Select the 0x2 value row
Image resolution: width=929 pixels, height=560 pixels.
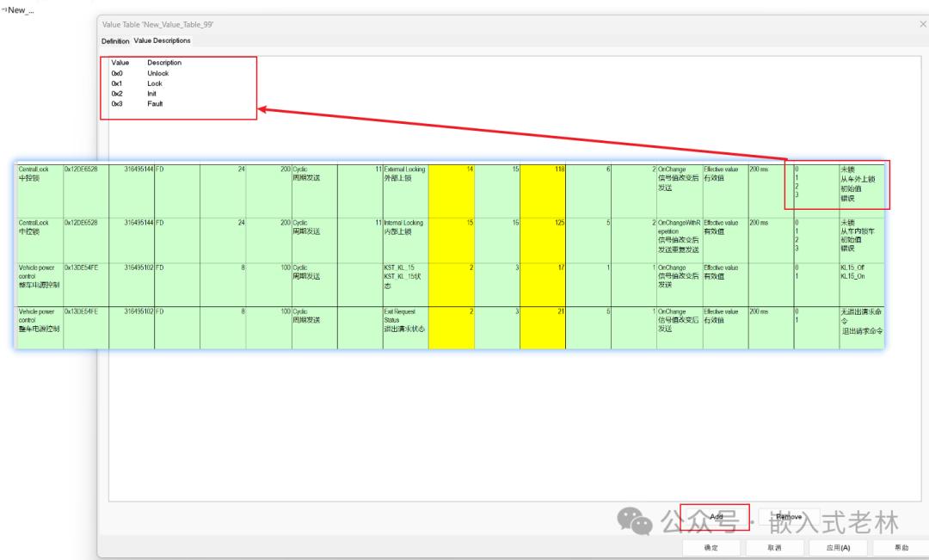pyautogui.click(x=117, y=94)
